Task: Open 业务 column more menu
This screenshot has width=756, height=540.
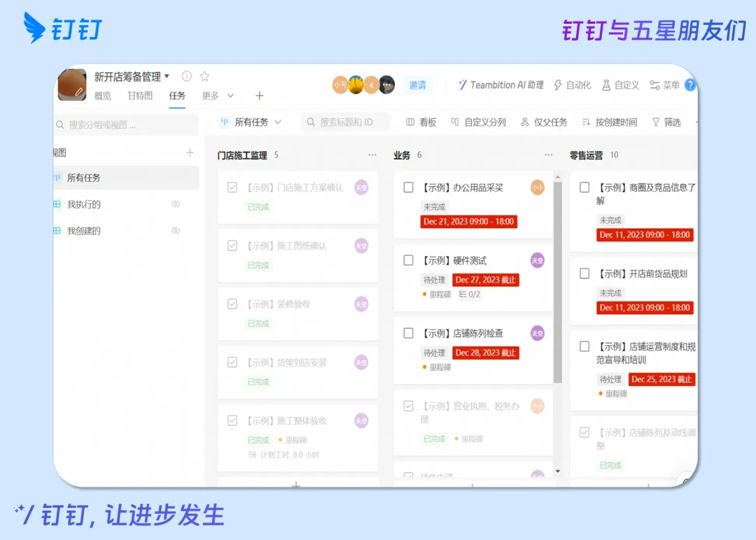Action: (548, 155)
